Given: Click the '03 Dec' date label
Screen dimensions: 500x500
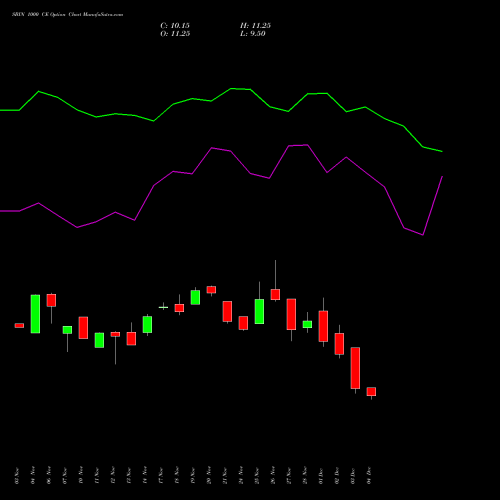Looking at the screenshot, I should (353, 476).
